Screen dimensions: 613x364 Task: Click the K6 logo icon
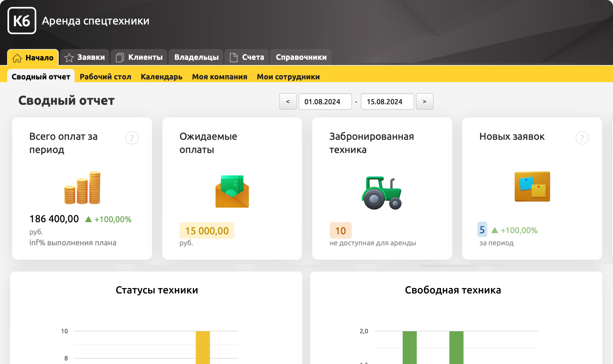coord(22,21)
